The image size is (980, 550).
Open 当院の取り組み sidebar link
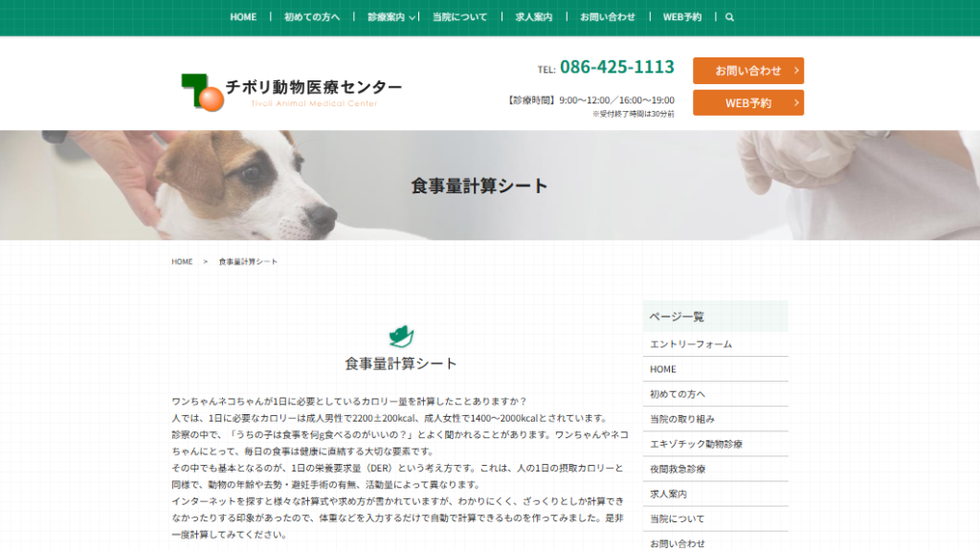click(715, 419)
